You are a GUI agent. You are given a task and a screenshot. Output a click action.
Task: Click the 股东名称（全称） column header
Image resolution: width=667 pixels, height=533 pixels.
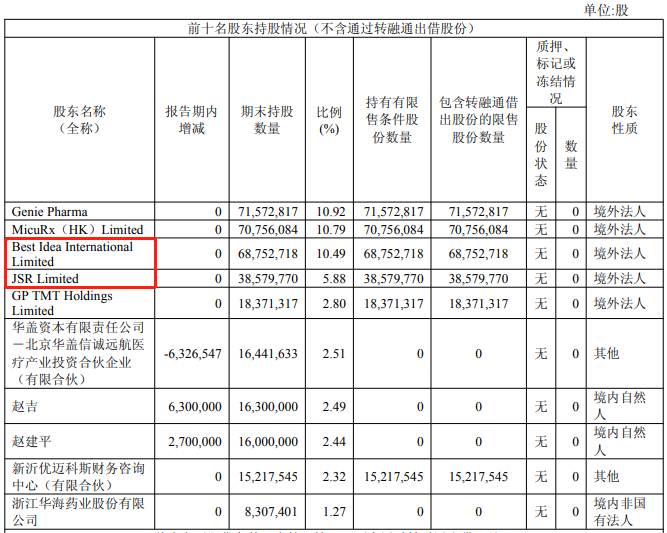[x=79, y=120]
